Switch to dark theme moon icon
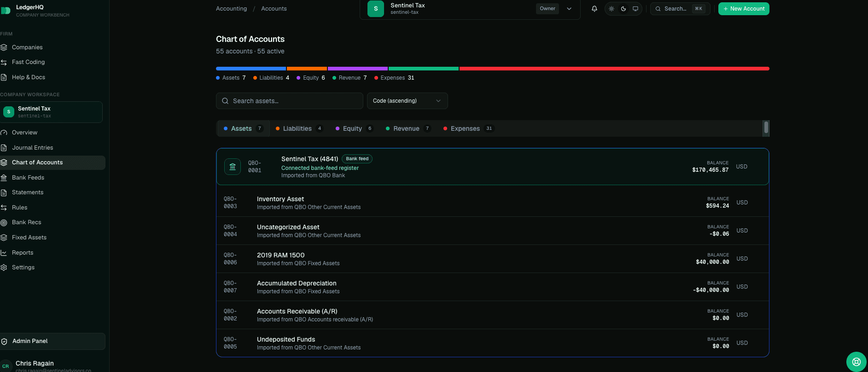 pyautogui.click(x=623, y=9)
